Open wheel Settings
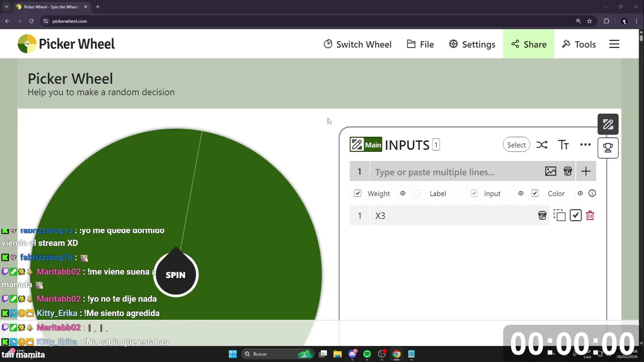The width and height of the screenshot is (644, 362). 472,44
